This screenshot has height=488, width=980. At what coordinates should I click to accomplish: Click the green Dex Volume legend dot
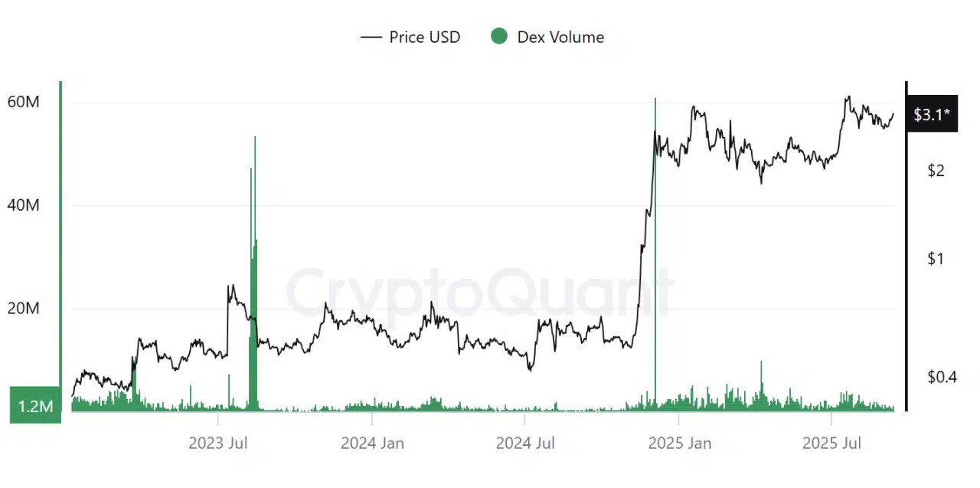coord(499,36)
